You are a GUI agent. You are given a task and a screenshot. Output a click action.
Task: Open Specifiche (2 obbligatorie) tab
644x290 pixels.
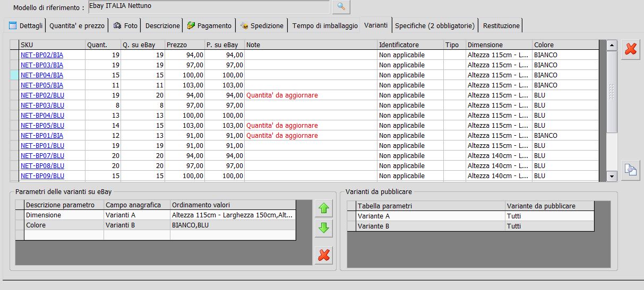point(435,25)
